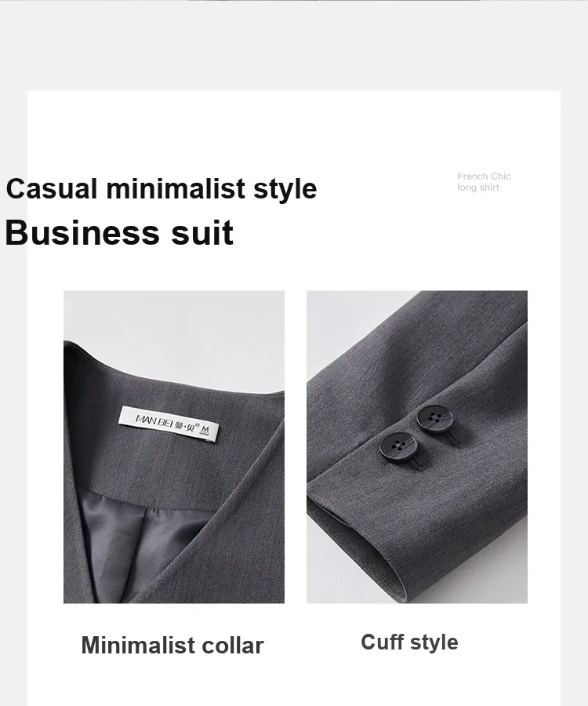588x706 pixels.
Task: Click the size M mark on label
Action: 205,430
